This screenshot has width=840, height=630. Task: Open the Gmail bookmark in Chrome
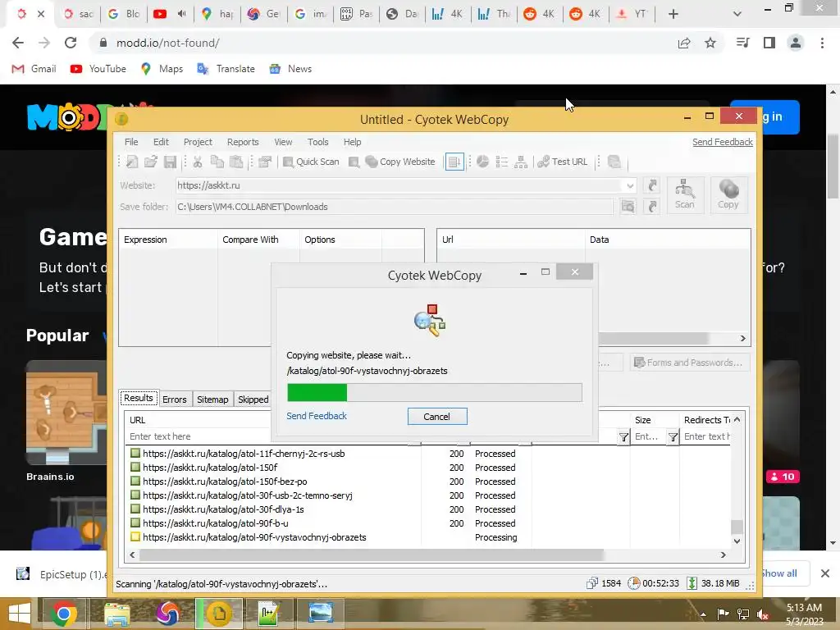click(34, 69)
